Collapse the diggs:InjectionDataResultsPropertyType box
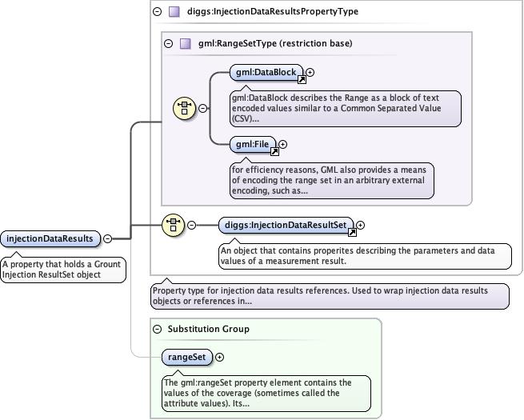The height and width of the screenshot is (420, 524). [157, 12]
